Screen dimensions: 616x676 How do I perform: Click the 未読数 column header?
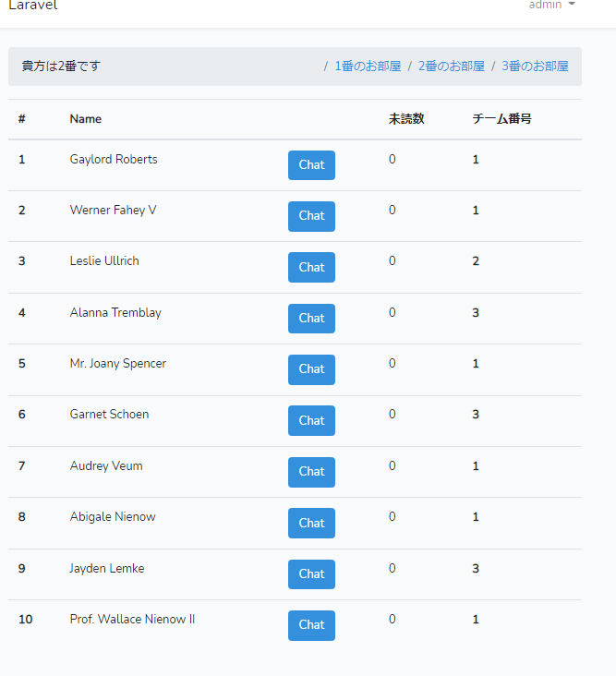point(406,119)
